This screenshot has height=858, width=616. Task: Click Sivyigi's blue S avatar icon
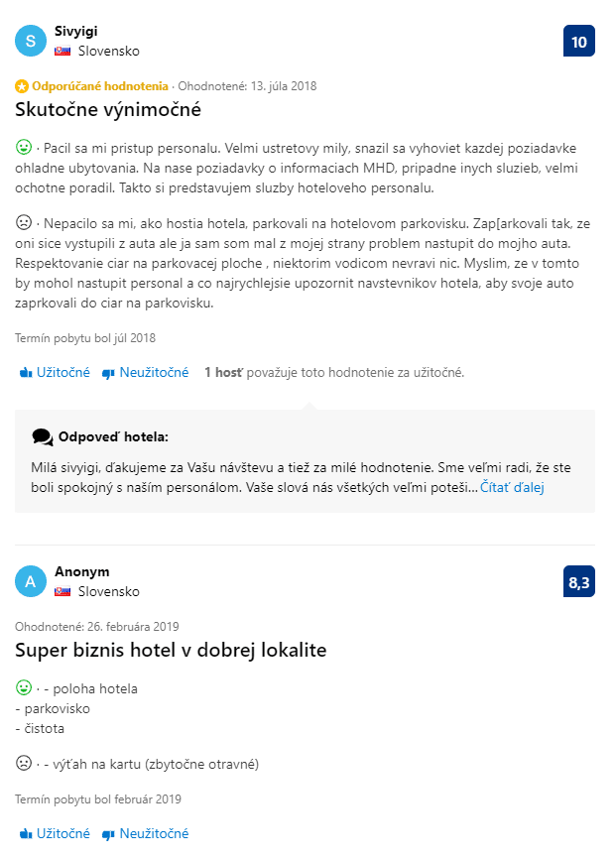click(x=31, y=41)
